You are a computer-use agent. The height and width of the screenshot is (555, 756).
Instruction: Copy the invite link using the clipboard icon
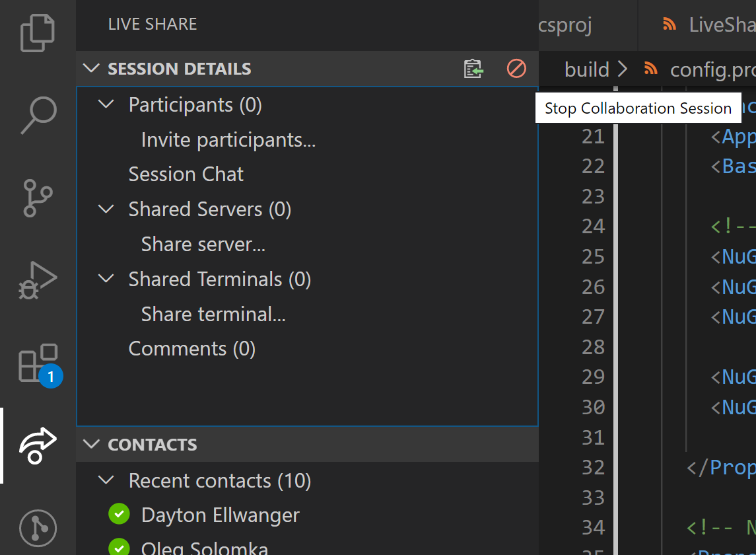tap(473, 69)
